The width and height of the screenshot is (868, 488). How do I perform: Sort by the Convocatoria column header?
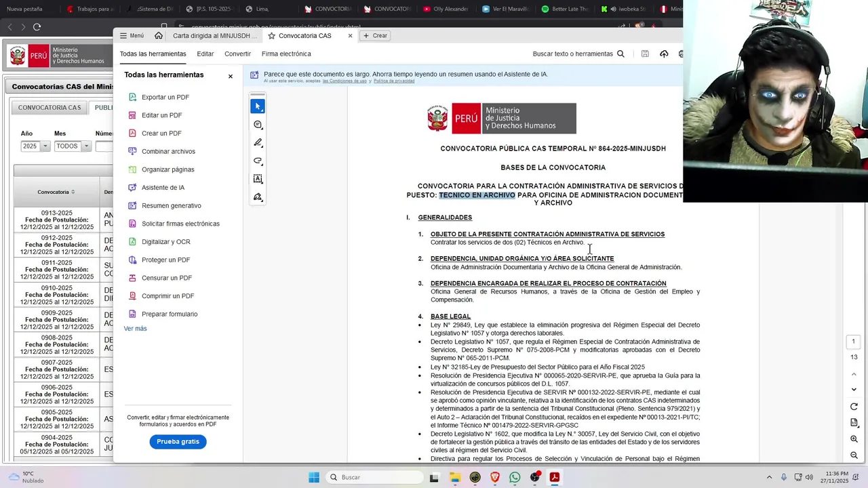(56, 192)
